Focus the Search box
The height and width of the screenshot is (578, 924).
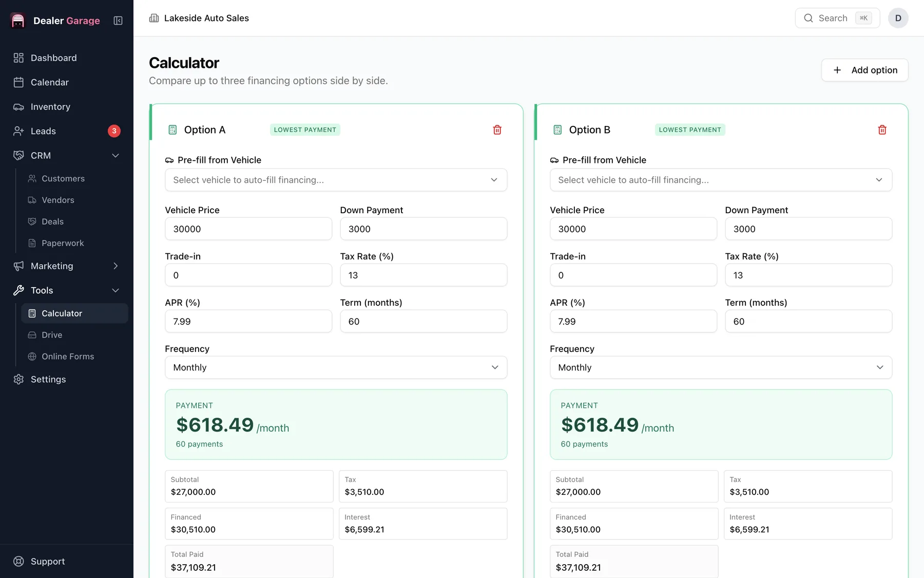click(837, 18)
